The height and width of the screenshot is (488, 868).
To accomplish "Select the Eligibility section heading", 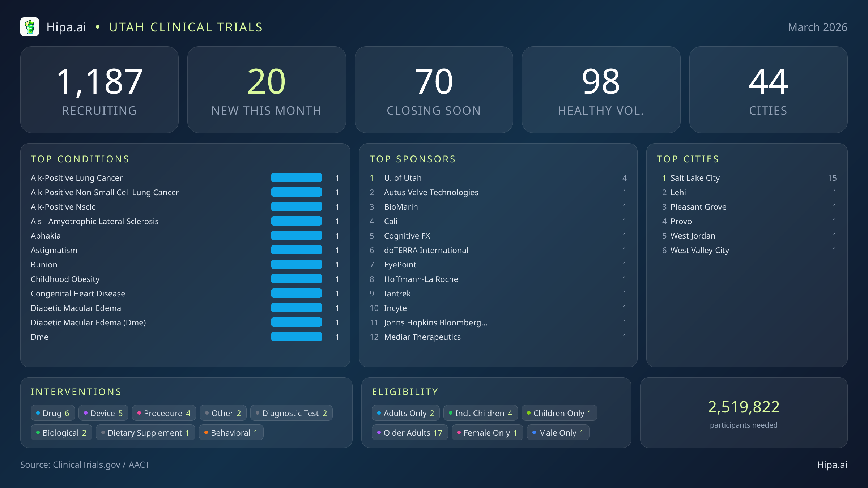I will click(x=405, y=391).
